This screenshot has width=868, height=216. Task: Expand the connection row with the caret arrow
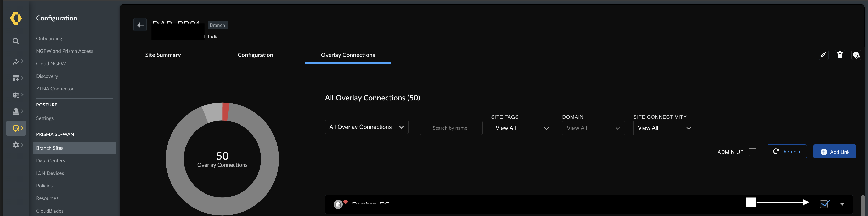[842, 204]
